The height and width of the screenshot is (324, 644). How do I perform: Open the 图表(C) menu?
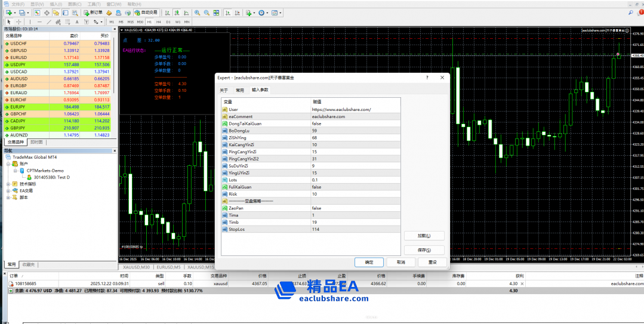pyautogui.click(x=75, y=4)
